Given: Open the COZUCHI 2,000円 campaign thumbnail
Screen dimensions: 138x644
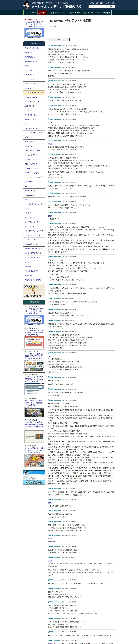Looking at the screenshot, I should coord(34,342).
